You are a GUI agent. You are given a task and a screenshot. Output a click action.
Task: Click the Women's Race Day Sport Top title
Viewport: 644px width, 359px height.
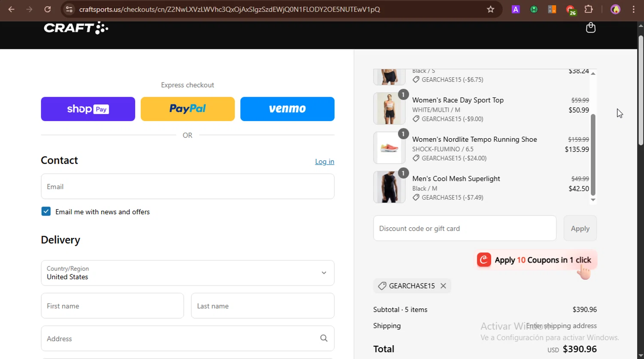coord(458,100)
